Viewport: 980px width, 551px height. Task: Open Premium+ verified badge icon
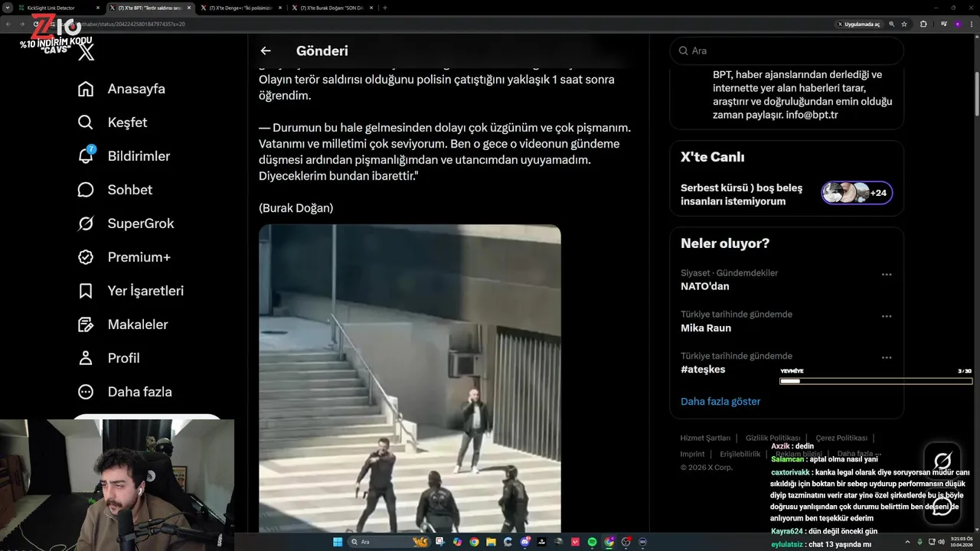click(x=86, y=257)
